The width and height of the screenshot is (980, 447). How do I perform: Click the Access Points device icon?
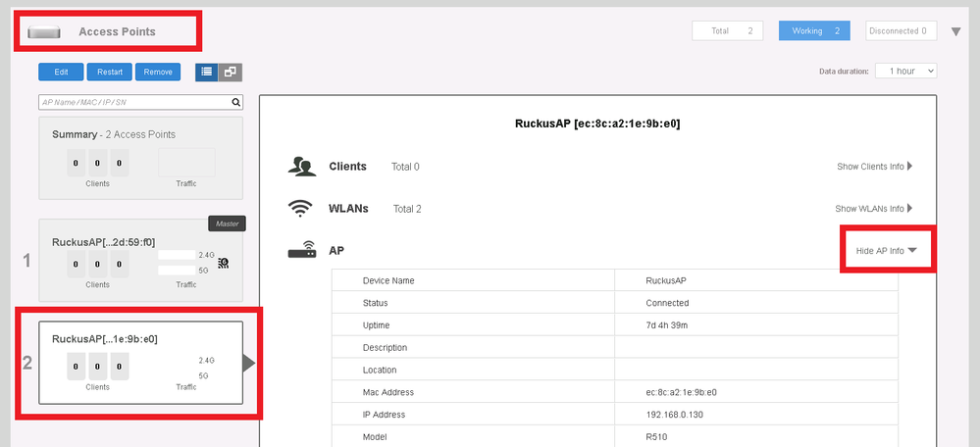click(46, 32)
